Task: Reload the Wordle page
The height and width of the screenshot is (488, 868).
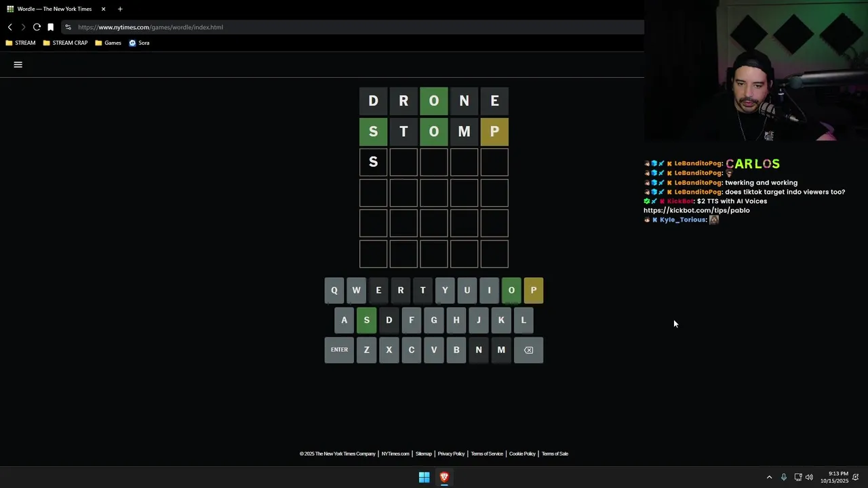Action: click(x=37, y=27)
